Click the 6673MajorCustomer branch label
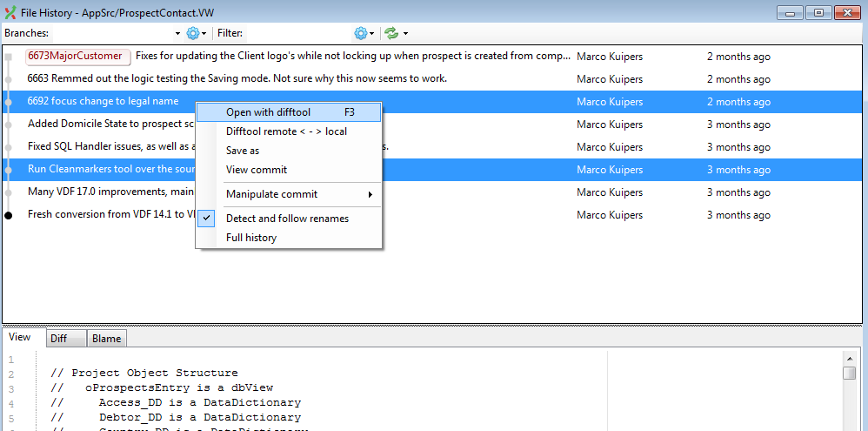This screenshot has height=431, width=868. (77, 57)
